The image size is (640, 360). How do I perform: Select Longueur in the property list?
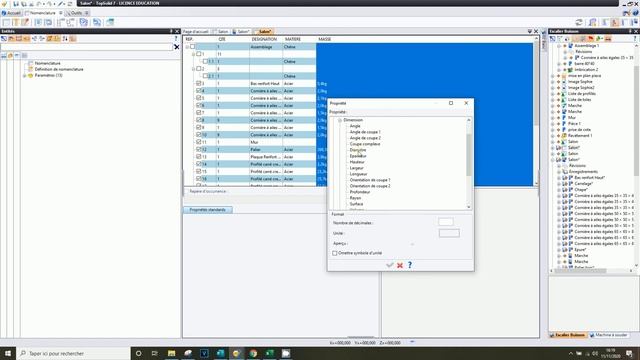358,174
